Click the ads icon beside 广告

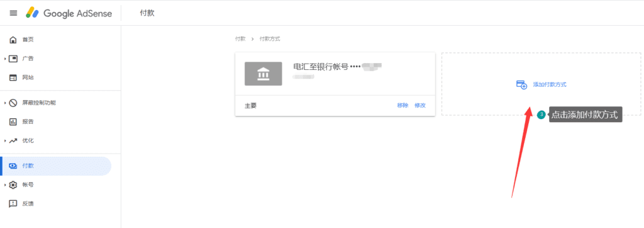(13, 59)
